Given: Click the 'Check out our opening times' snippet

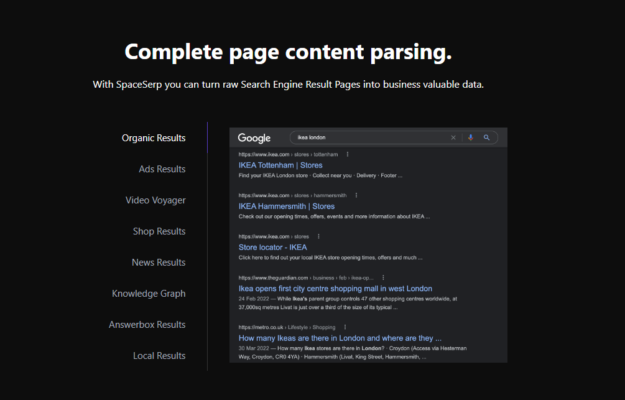Looking at the screenshot, I should pyautogui.click(x=334, y=216).
